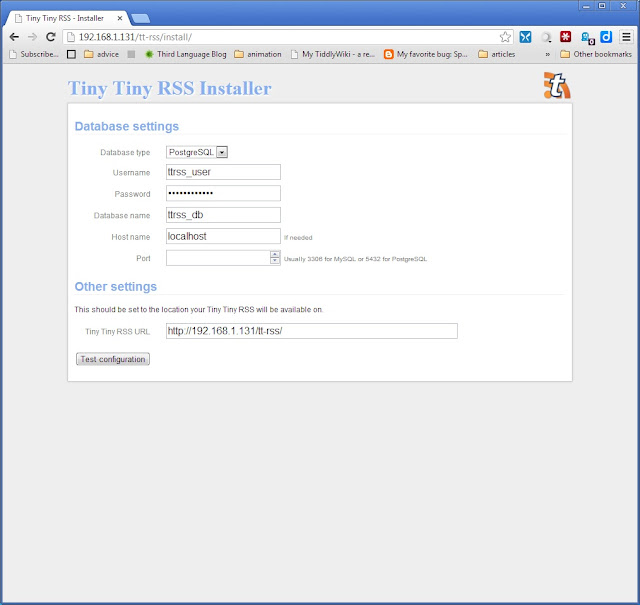Bookmark this page with the star icon

click(505, 37)
